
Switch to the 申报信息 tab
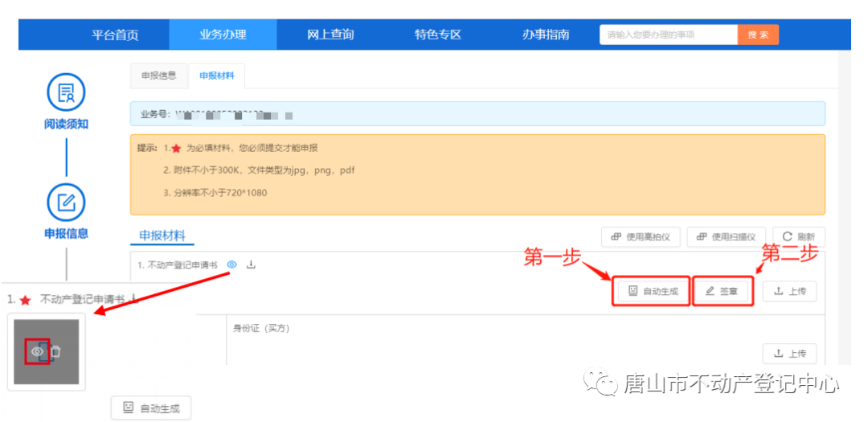tap(158, 76)
